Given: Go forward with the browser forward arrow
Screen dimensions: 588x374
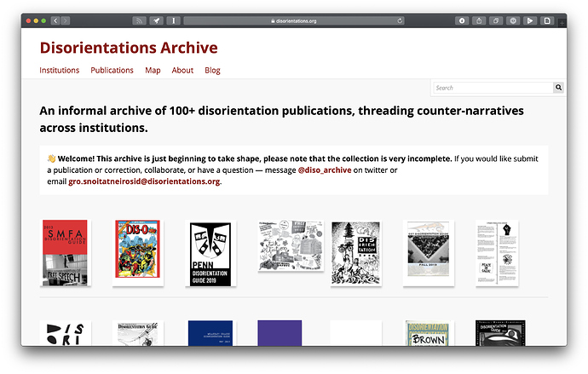Looking at the screenshot, I should point(66,20).
